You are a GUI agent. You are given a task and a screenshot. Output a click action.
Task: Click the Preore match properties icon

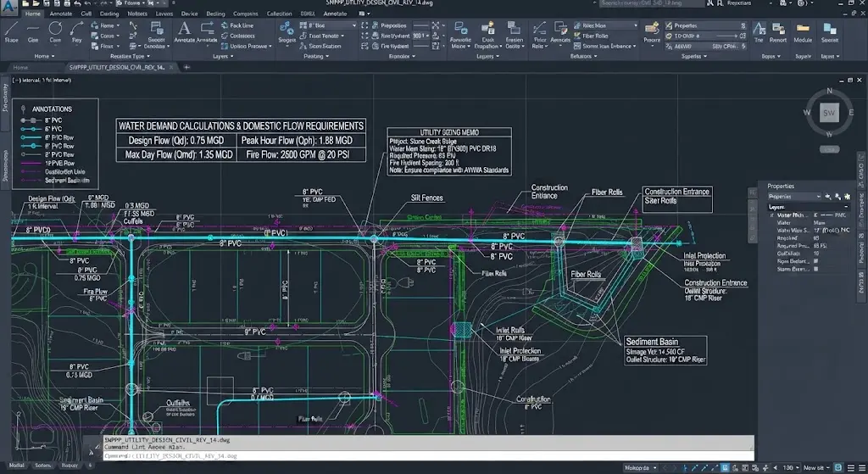[x=652, y=32]
